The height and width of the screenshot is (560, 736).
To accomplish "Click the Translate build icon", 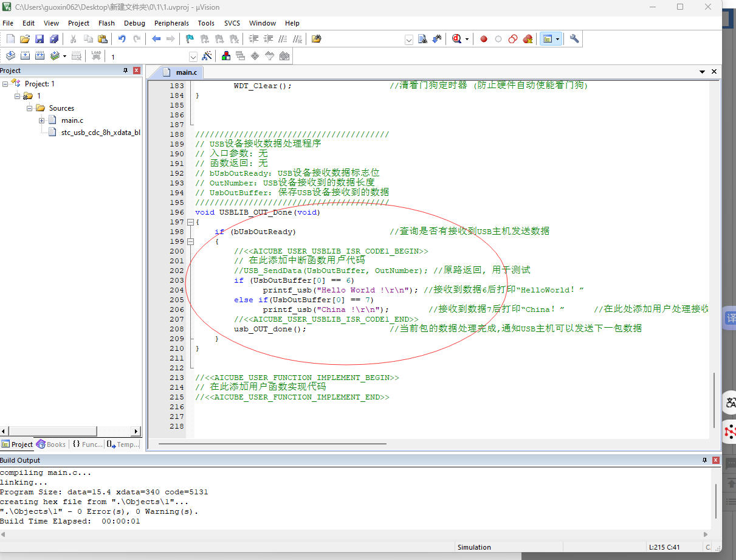I will pyautogui.click(x=10, y=56).
